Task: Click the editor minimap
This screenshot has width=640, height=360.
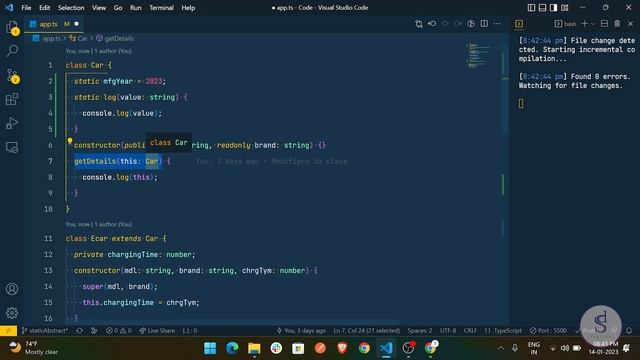Action: coord(482,55)
